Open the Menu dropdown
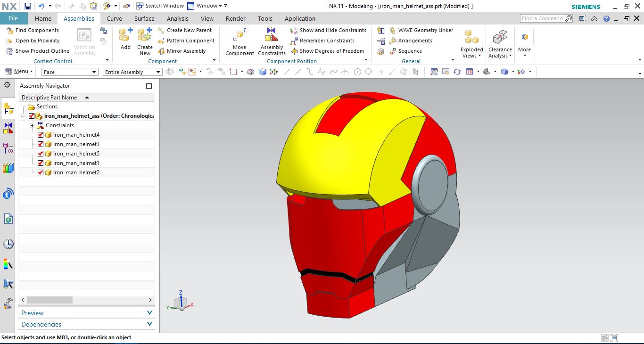Image resolution: width=644 pixels, height=344 pixels. click(x=19, y=72)
